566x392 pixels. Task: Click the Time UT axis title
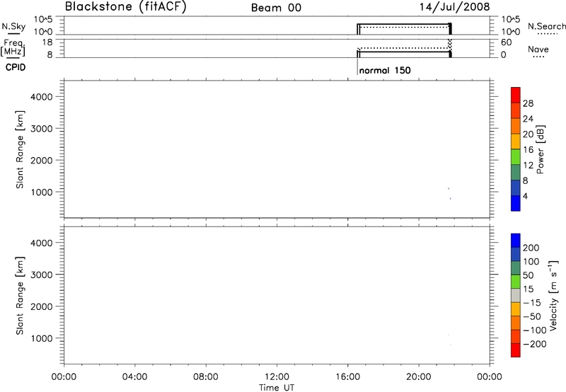click(277, 388)
